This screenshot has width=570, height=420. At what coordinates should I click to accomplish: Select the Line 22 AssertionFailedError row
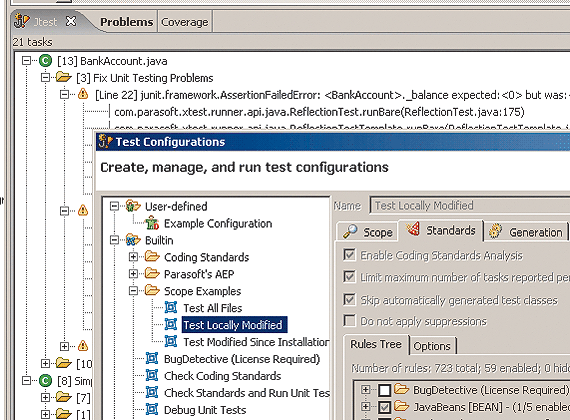pos(332,95)
